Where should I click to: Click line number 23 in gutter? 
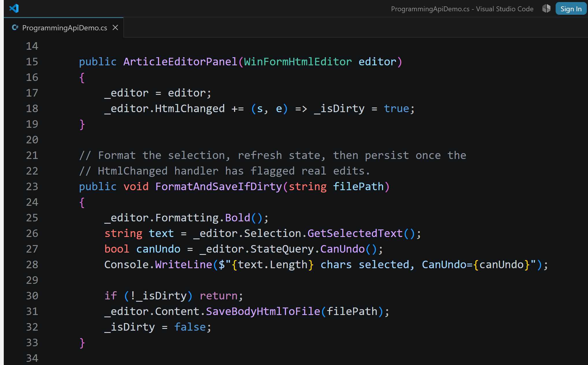tap(32, 186)
